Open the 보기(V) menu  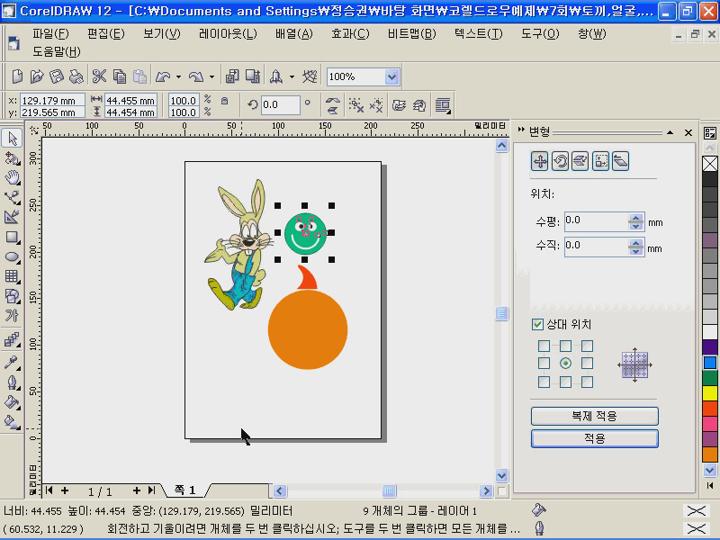click(162, 34)
